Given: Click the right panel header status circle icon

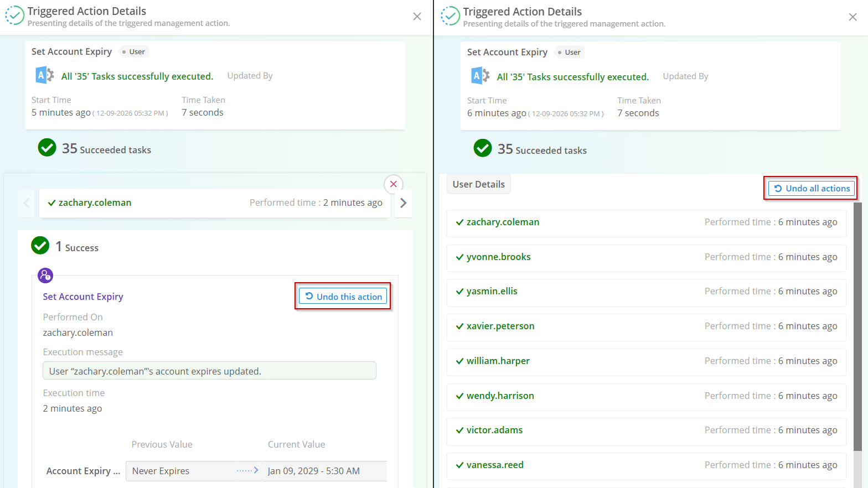Looking at the screenshot, I should tap(450, 16).
